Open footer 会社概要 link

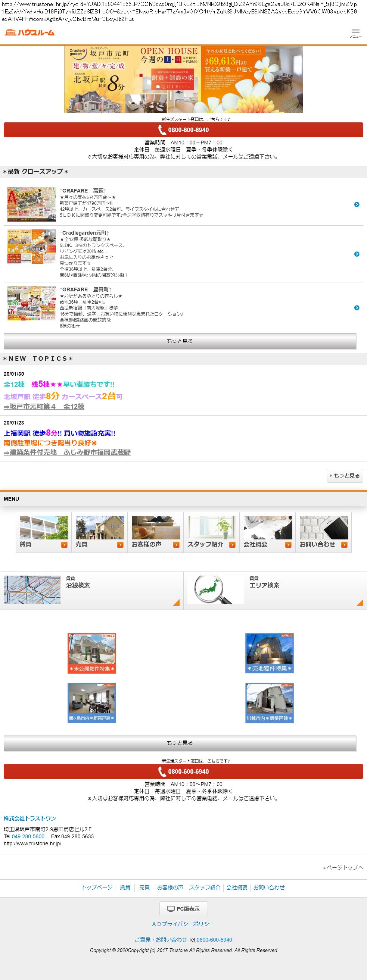[x=237, y=887]
